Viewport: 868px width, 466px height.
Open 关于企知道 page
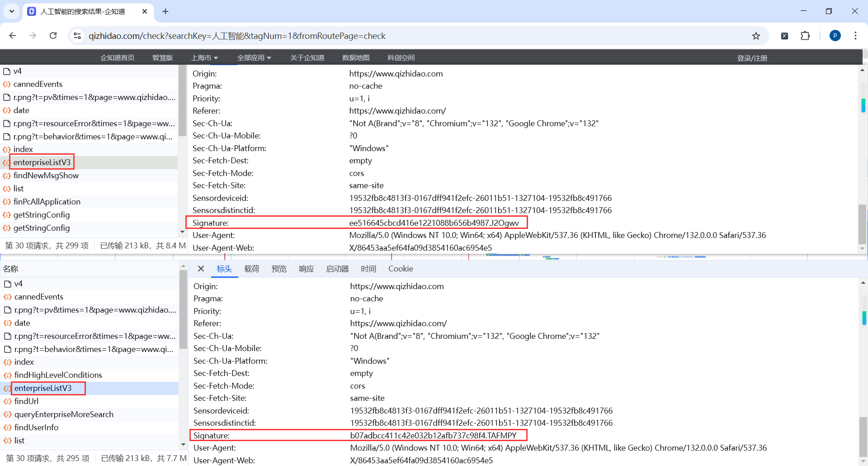(307, 58)
